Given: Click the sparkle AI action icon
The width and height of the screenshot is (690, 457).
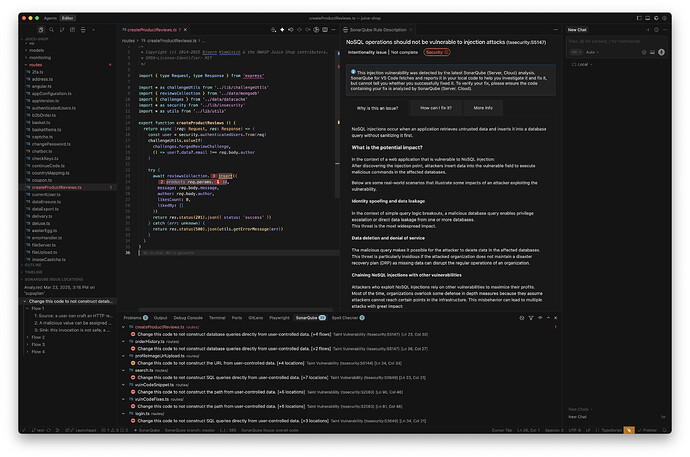Looking at the screenshot, I should tap(282, 30).
